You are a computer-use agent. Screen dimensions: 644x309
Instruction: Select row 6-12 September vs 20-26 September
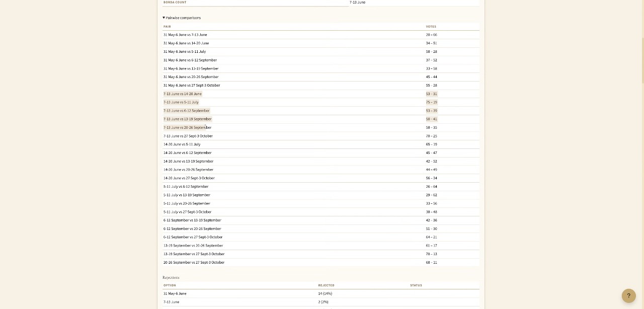[321, 228]
